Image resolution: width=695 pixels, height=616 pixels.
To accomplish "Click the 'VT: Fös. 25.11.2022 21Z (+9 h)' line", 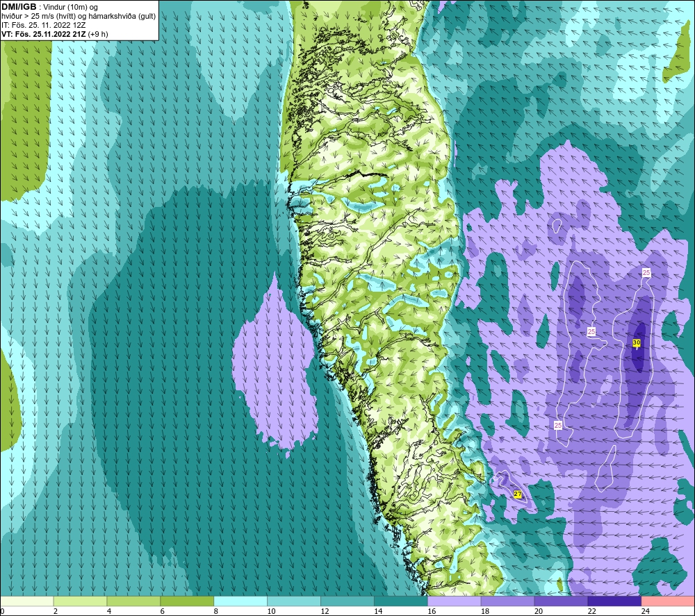I will click(54, 34).
